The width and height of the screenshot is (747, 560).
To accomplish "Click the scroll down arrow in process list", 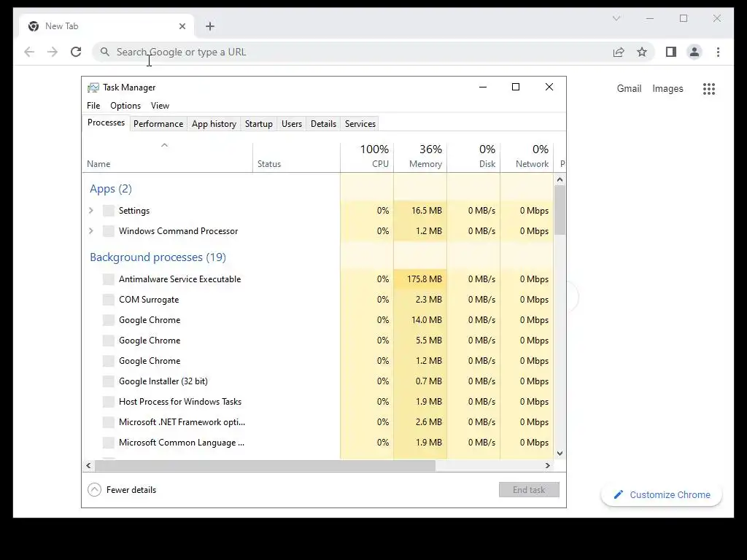I will 560,454.
